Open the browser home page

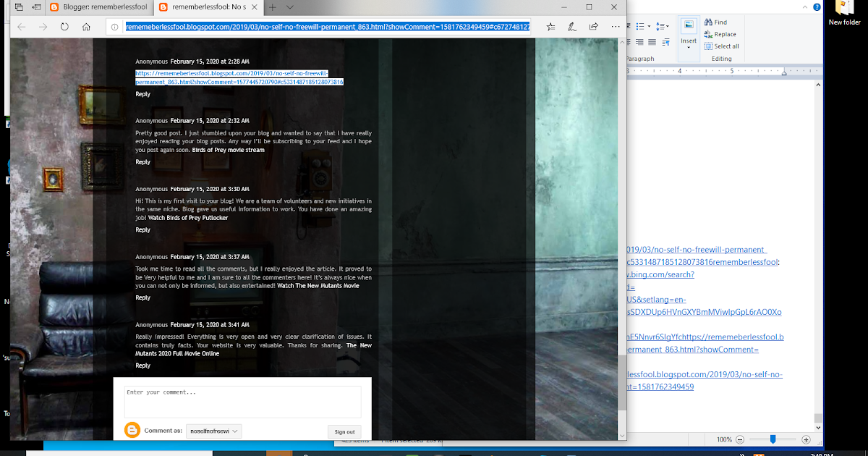(86, 27)
